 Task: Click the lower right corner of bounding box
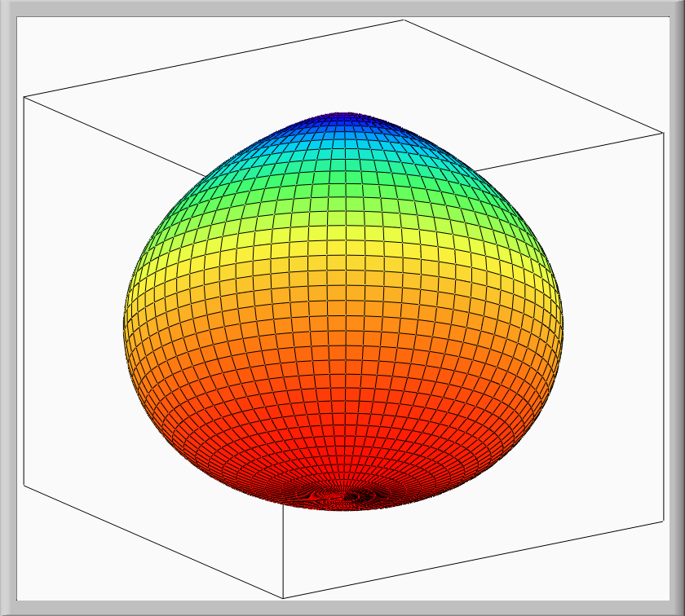(664, 521)
